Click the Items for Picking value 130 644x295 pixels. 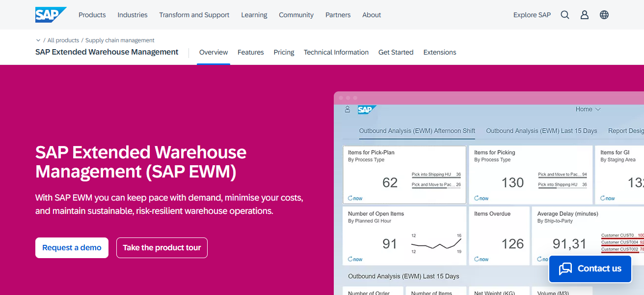tap(513, 183)
